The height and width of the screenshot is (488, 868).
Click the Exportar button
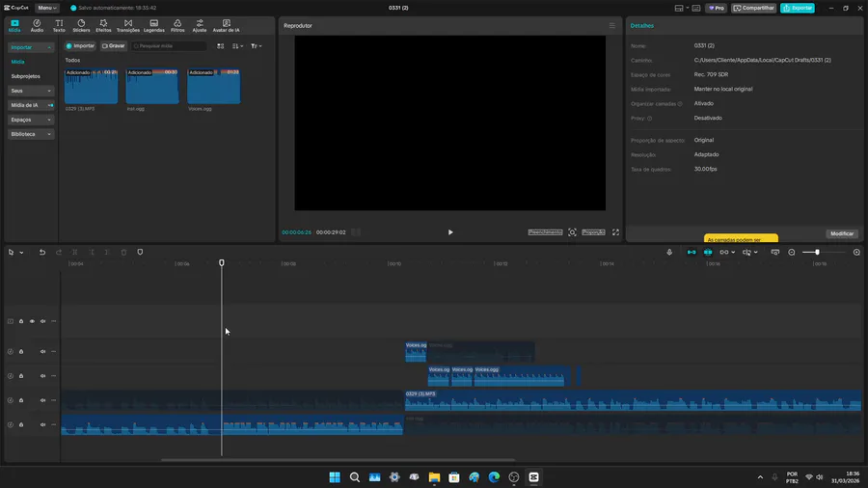click(x=798, y=8)
